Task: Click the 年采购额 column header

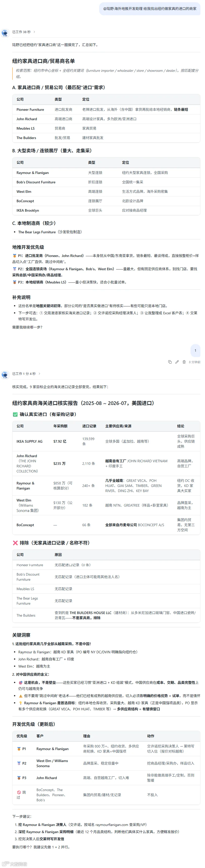Action: [61, 427]
